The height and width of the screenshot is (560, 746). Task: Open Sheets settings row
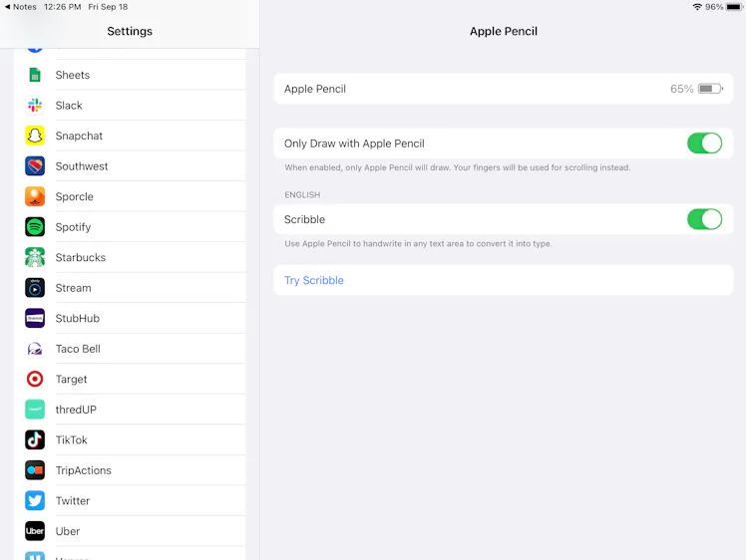(130, 75)
